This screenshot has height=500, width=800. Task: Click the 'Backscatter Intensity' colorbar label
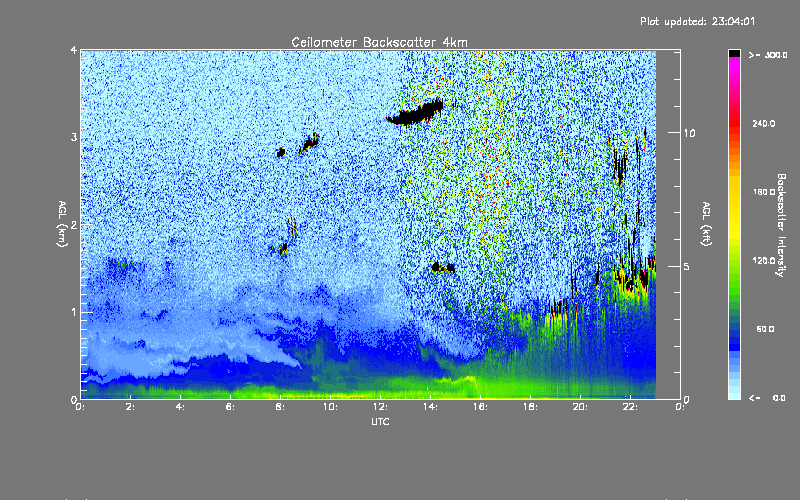[x=781, y=225]
